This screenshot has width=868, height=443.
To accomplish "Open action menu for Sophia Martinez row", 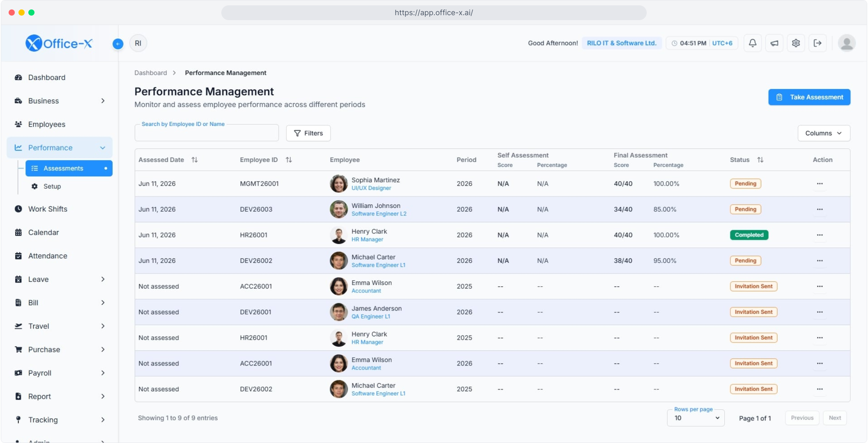I will pyautogui.click(x=820, y=184).
